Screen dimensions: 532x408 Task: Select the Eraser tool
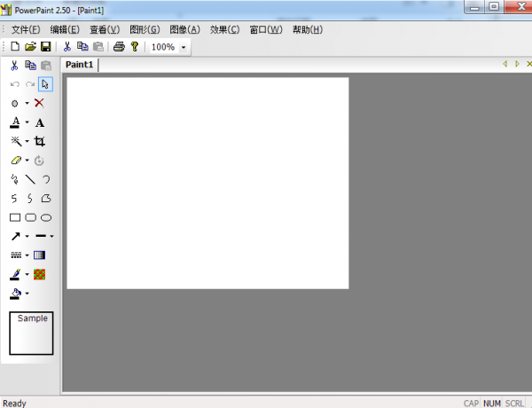[16, 161]
